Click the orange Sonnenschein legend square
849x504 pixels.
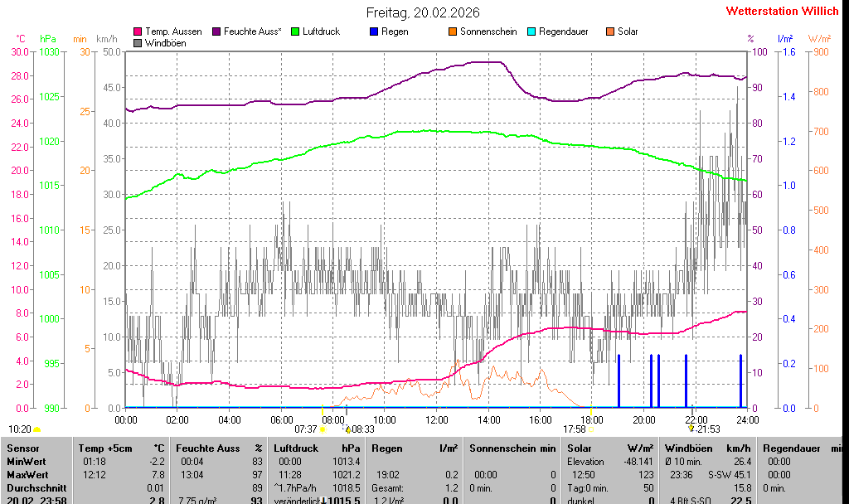point(453,31)
